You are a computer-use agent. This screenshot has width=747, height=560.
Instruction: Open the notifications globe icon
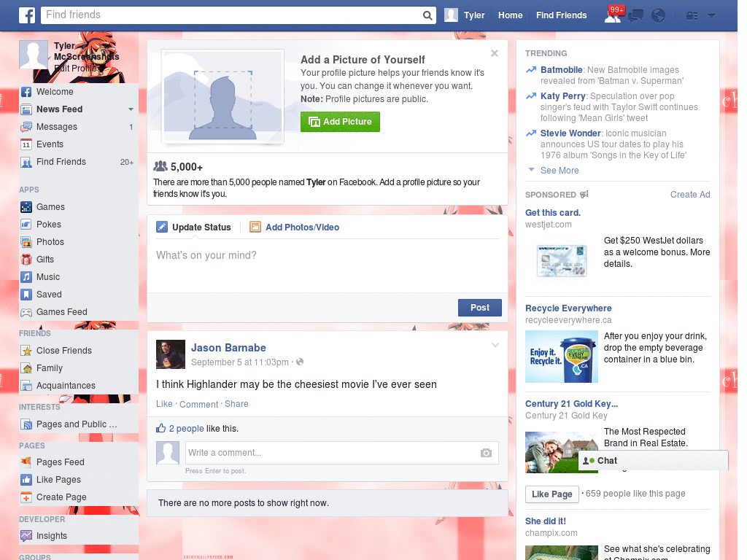point(659,16)
